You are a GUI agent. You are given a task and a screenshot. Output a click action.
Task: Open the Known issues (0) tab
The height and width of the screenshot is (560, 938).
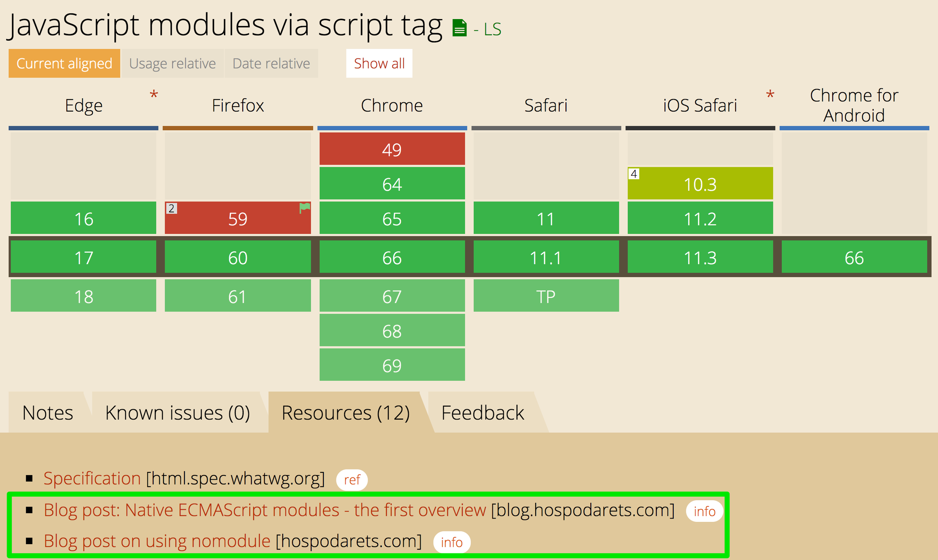(178, 413)
